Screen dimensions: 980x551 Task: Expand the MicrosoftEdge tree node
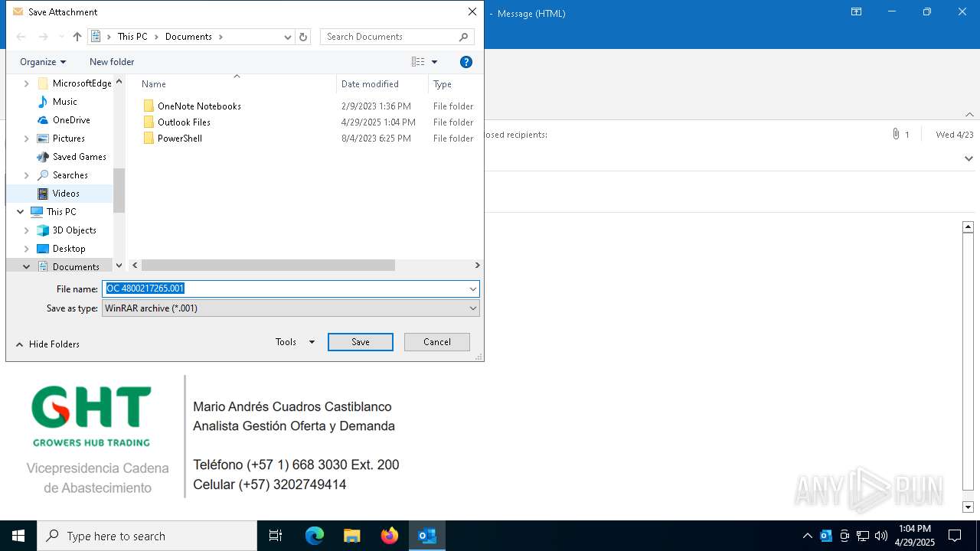pos(27,83)
